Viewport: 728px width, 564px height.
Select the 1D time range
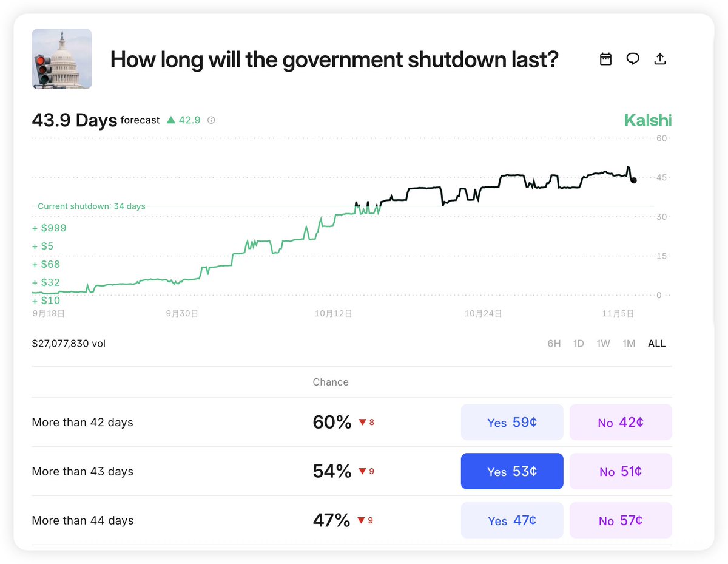578,344
